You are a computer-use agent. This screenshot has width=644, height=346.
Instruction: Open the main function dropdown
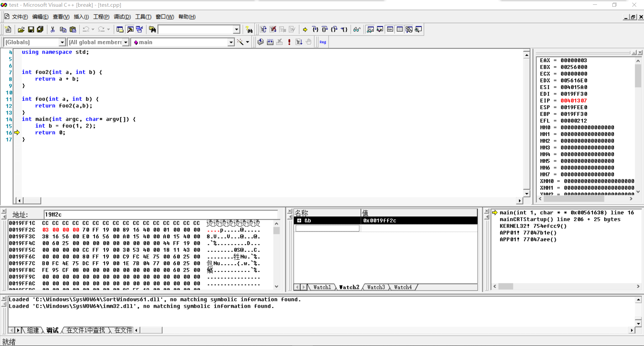tap(231, 42)
